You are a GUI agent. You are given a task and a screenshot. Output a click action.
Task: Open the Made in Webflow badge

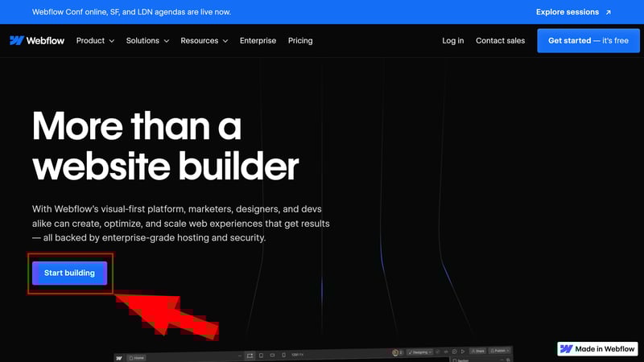click(x=597, y=349)
